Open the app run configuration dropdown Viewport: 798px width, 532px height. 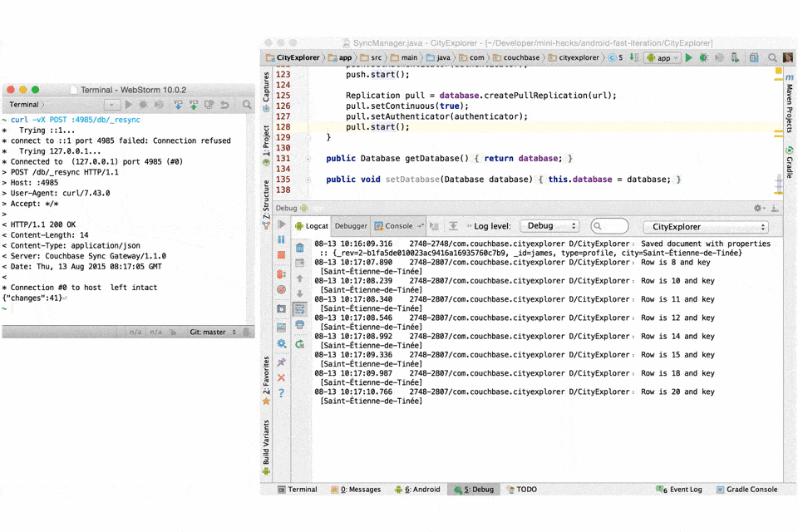tap(663, 58)
